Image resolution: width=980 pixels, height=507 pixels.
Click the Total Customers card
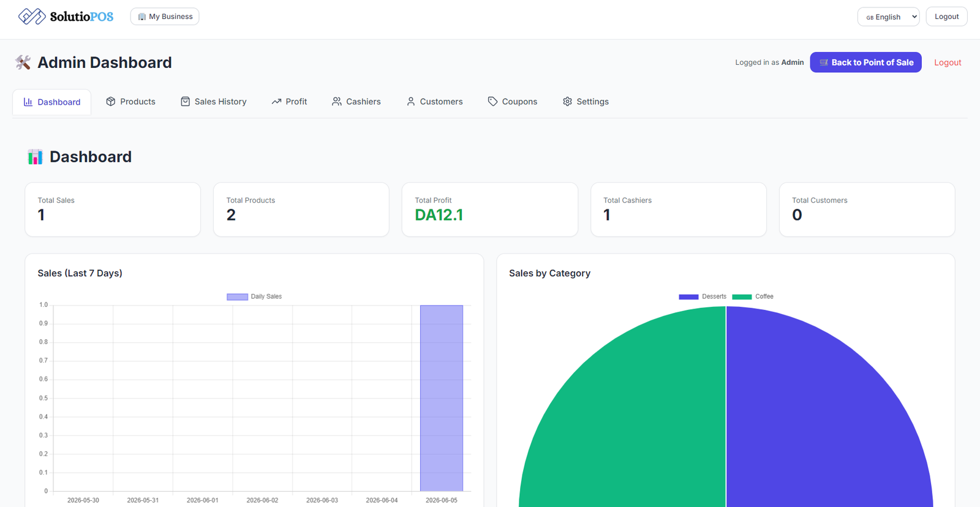point(867,209)
